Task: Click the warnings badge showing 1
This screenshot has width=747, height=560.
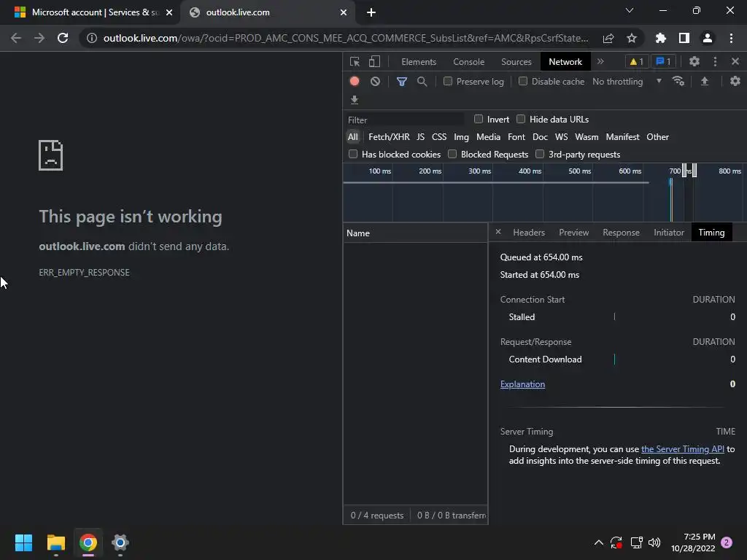Action: click(636, 61)
